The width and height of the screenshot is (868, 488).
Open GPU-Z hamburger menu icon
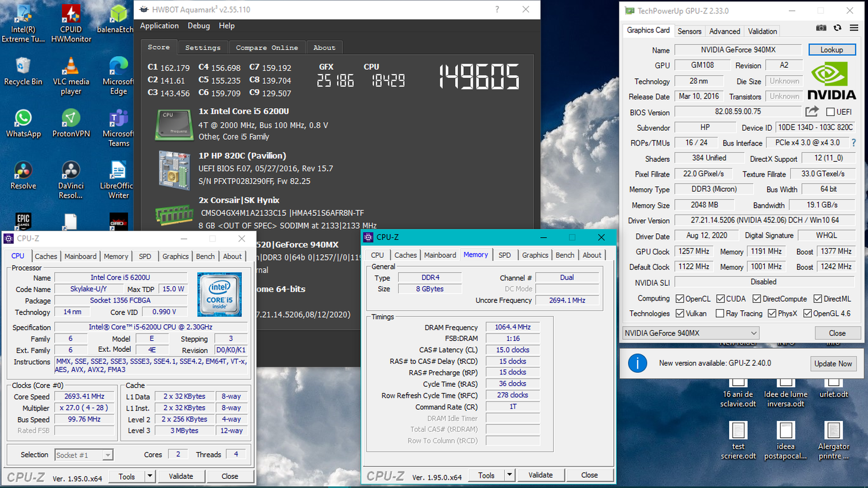(x=854, y=28)
